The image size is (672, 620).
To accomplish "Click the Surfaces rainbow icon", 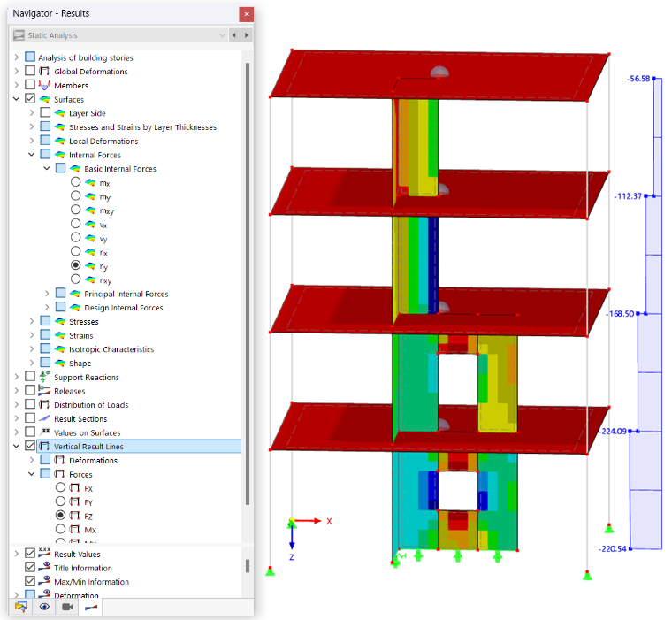I will [x=44, y=99].
